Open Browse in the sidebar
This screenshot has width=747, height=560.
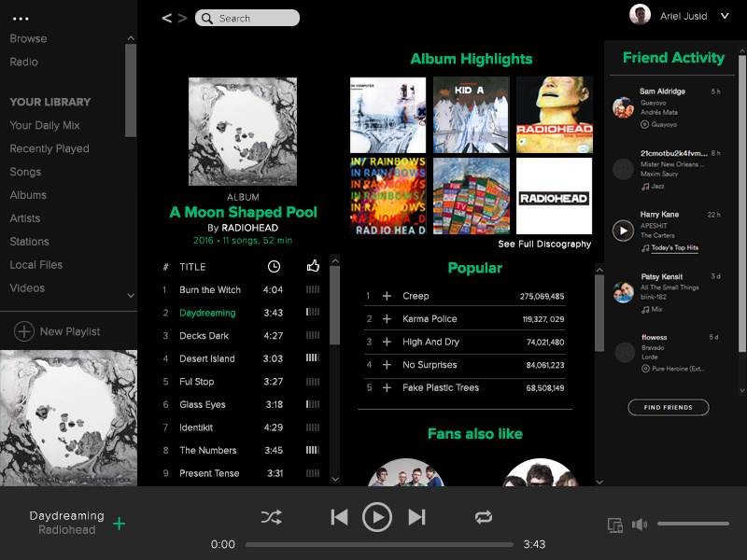click(x=28, y=38)
